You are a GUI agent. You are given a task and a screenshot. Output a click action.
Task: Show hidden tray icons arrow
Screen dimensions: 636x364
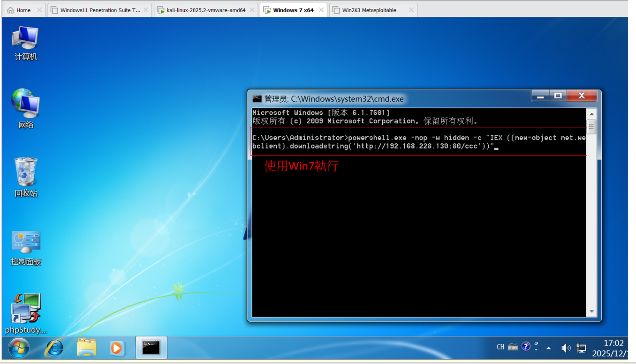tap(549, 348)
